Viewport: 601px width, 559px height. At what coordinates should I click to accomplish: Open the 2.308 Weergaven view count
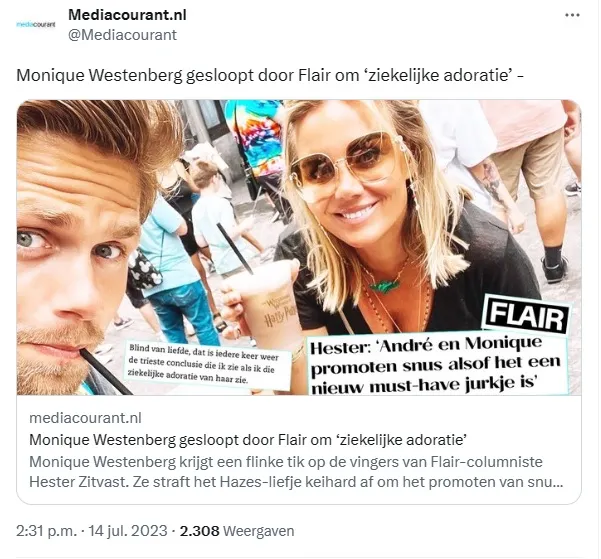coord(237,531)
